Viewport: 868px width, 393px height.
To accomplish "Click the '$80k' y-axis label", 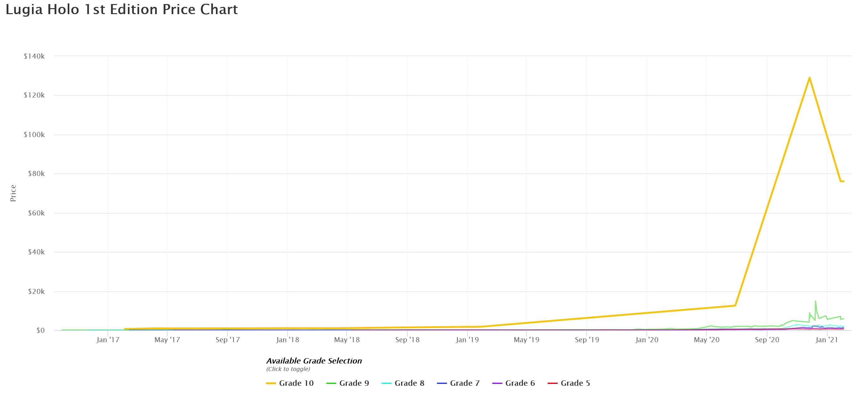I will tap(36, 174).
